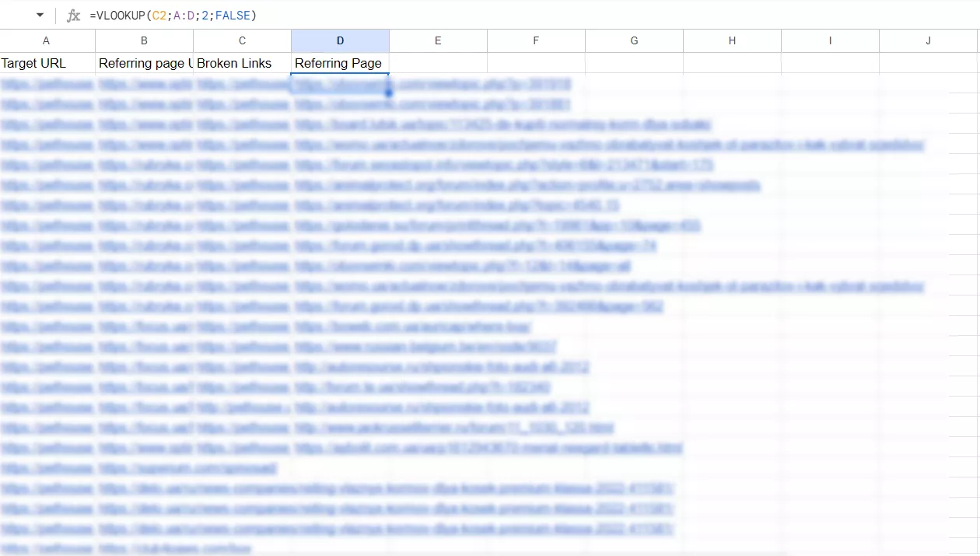Click the 'Referring page U' header cell
980x556 pixels.
[145, 63]
